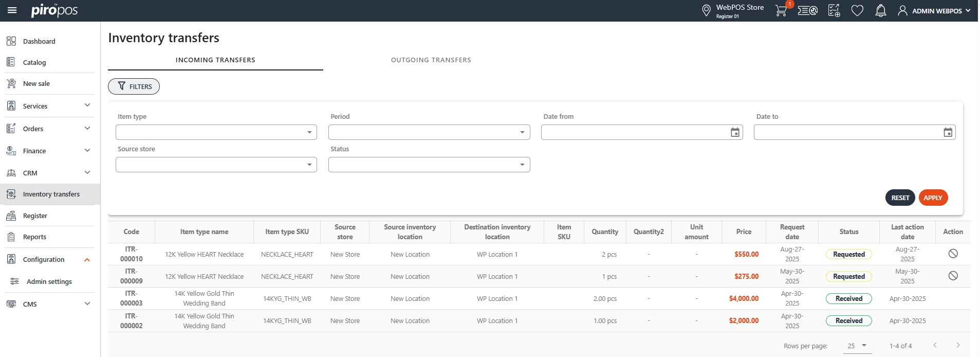Image resolution: width=980 pixels, height=357 pixels.
Task: Open the shopping cart icon
Action: tap(781, 11)
